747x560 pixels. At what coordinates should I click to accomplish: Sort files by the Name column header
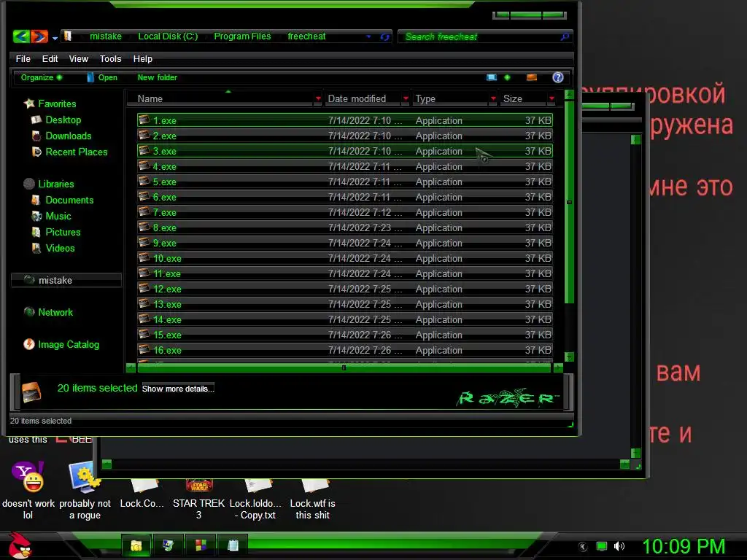point(150,98)
